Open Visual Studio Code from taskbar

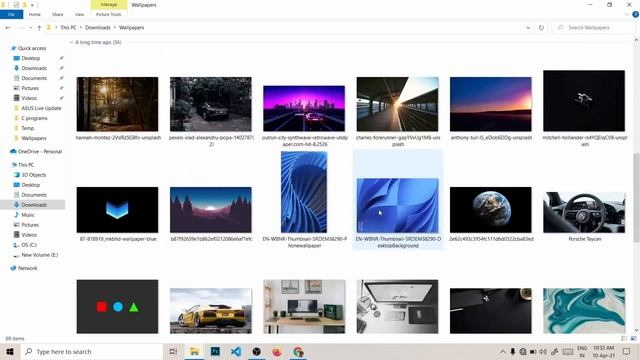pos(236,351)
